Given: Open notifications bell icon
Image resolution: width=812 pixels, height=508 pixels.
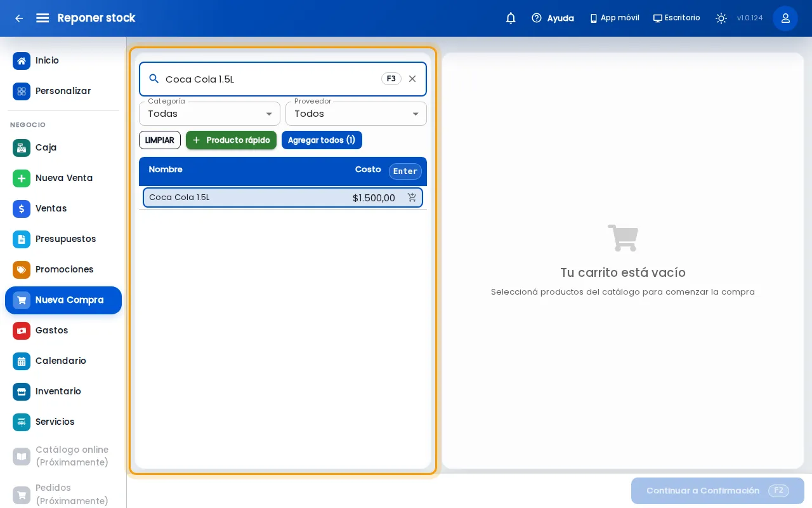Looking at the screenshot, I should [511, 18].
